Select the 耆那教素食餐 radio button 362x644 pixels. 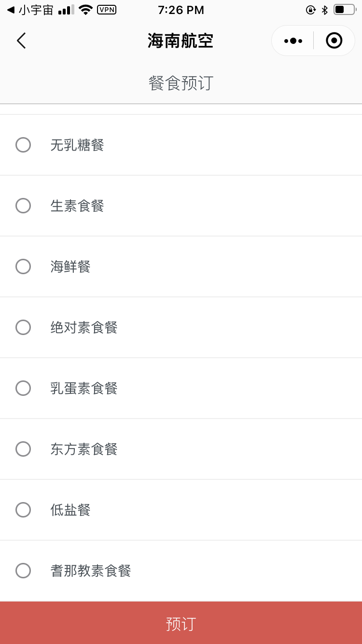point(23,571)
